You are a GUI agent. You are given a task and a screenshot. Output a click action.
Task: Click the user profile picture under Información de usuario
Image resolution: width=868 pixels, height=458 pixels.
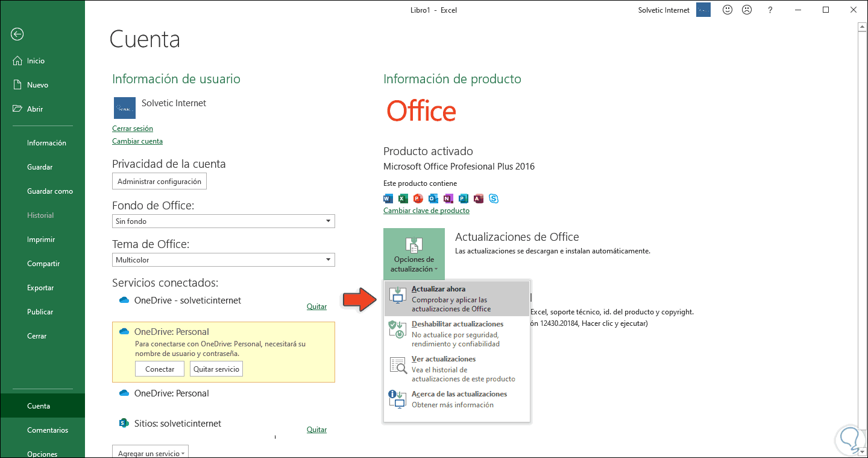(x=125, y=108)
